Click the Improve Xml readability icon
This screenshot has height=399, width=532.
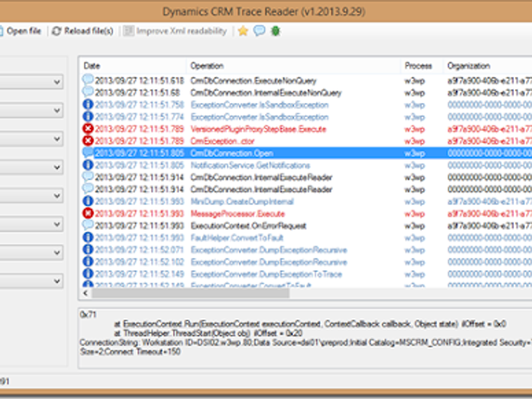(128, 31)
